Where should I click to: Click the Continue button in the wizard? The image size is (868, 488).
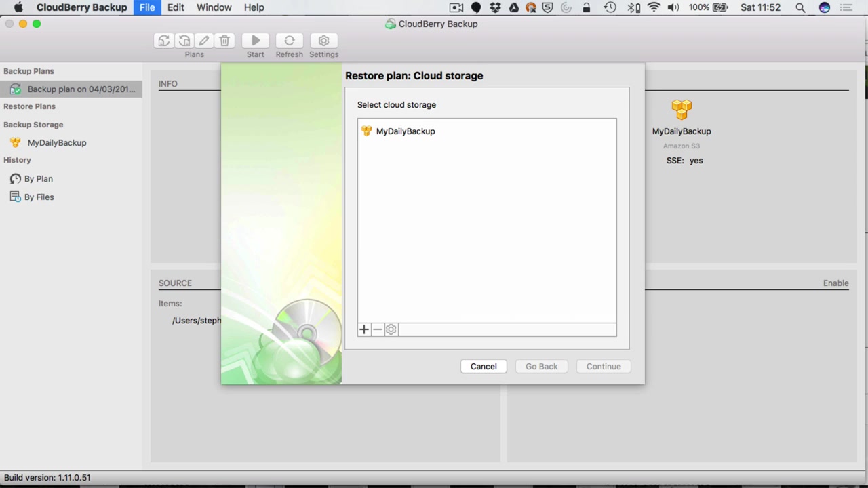tap(604, 367)
